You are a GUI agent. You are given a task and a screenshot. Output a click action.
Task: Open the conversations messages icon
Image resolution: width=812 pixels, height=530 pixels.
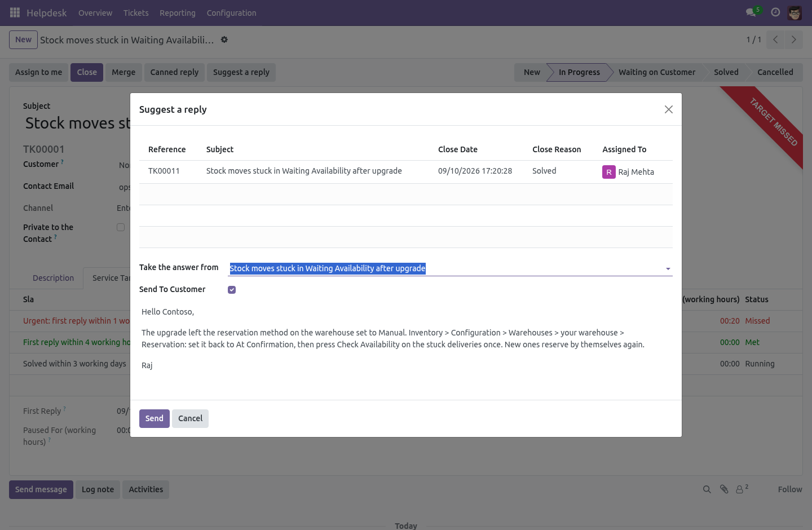(x=751, y=12)
